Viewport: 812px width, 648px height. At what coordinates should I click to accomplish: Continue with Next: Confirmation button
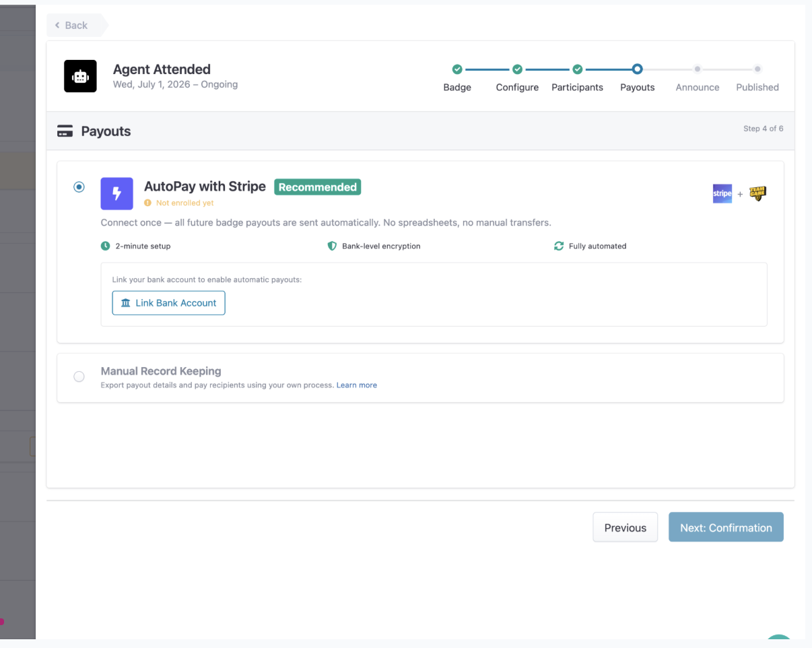(x=726, y=527)
